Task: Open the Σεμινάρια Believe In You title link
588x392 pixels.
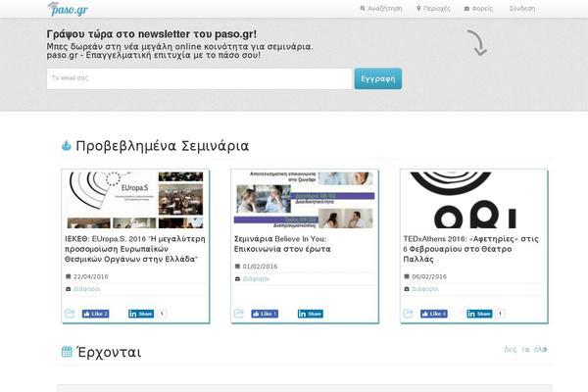Action: click(282, 244)
